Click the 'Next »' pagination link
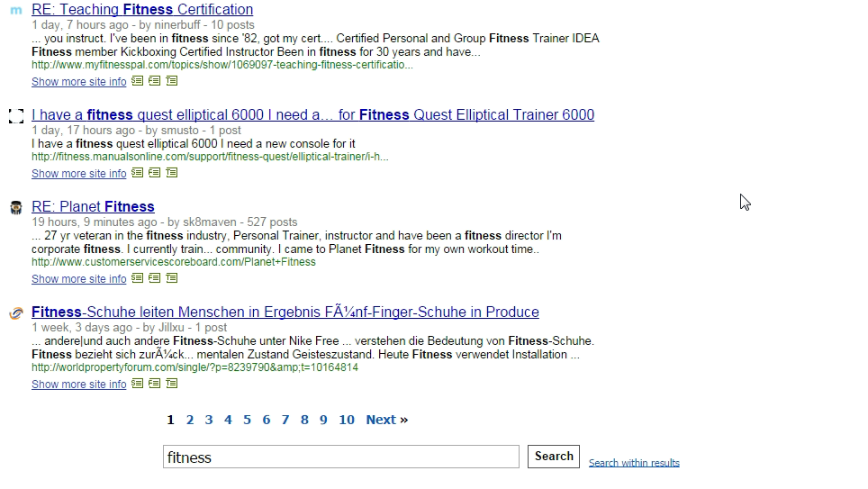This screenshot has height=489, width=868. click(387, 420)
